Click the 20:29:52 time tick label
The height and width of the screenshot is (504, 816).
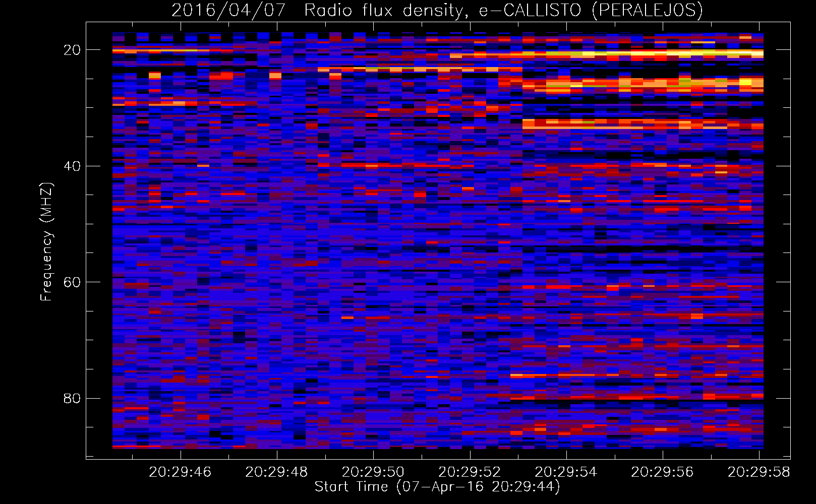470,472
